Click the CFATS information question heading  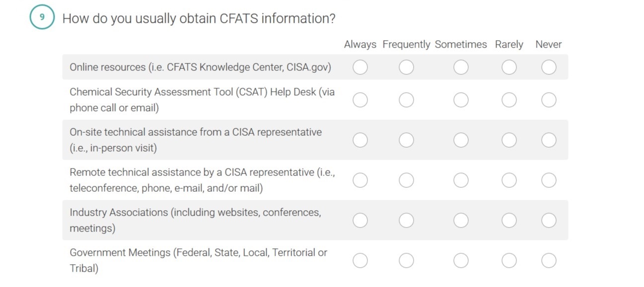pos(199,19)
